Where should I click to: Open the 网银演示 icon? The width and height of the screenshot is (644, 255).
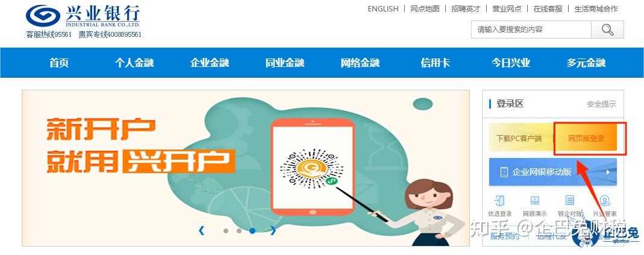coord(535,201)
